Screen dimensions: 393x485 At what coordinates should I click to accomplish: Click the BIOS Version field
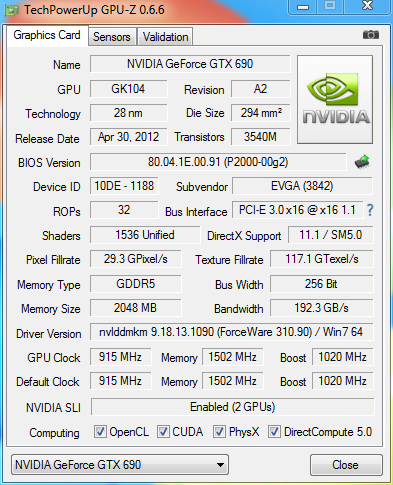click(x=218, y=162)
